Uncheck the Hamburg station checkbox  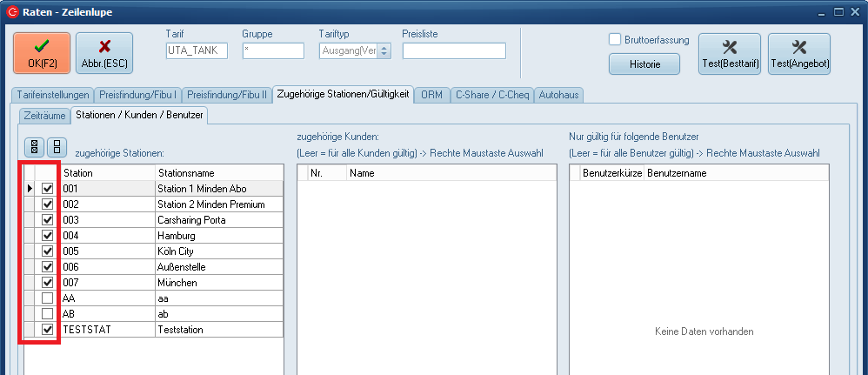point(48,235)
